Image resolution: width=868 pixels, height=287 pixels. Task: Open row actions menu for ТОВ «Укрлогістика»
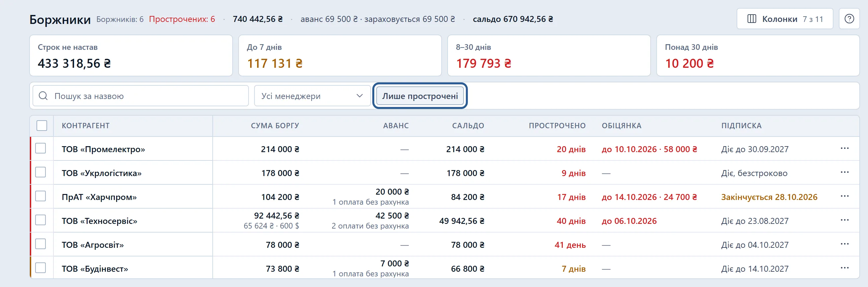844,172
